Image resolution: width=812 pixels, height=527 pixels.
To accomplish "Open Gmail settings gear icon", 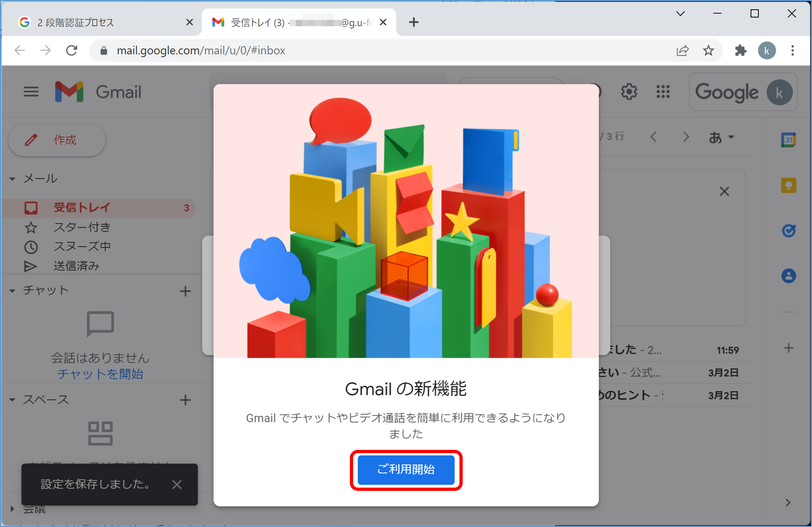I will coord(629,92).
